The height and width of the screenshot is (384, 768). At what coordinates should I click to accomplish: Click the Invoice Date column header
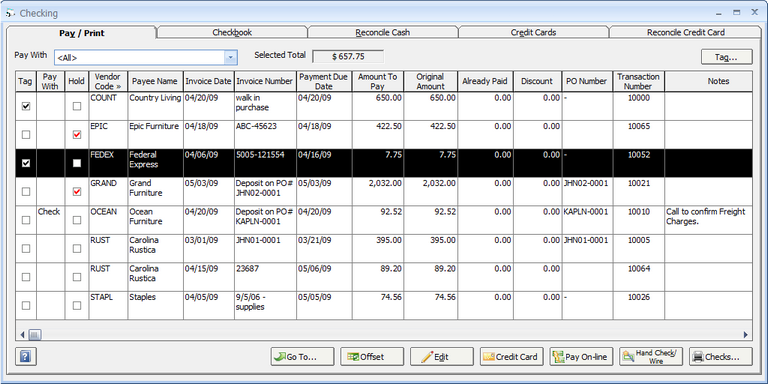coord(209,81)
